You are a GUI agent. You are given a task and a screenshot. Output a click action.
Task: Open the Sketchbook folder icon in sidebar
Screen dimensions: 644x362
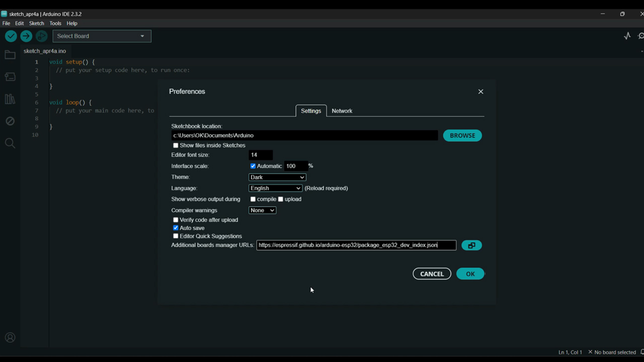click(x=10, y=55)
